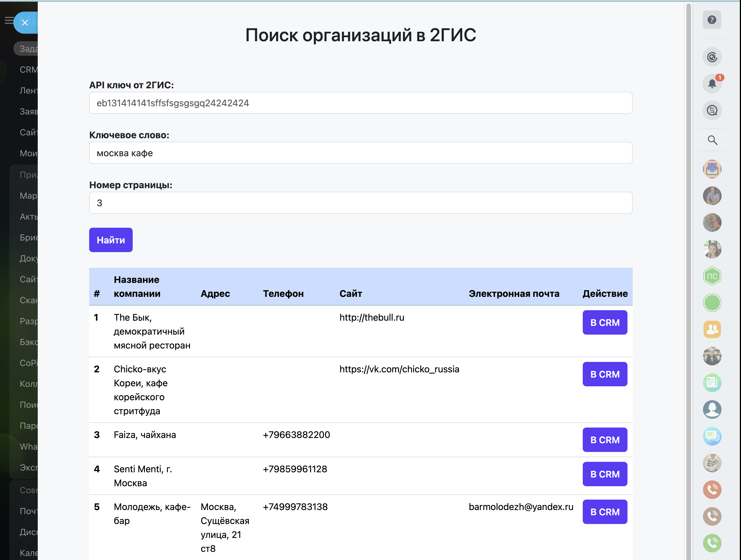Click the blue speech bubbles chat icon
The width and height of the screenshot is (741, 560).
[x=712, y=436]
